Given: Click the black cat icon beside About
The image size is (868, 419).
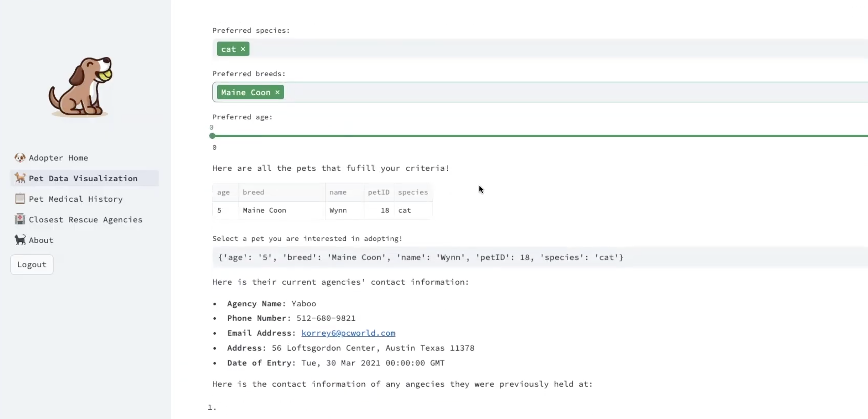Looking at the screenshot, I should click(20, 240).
